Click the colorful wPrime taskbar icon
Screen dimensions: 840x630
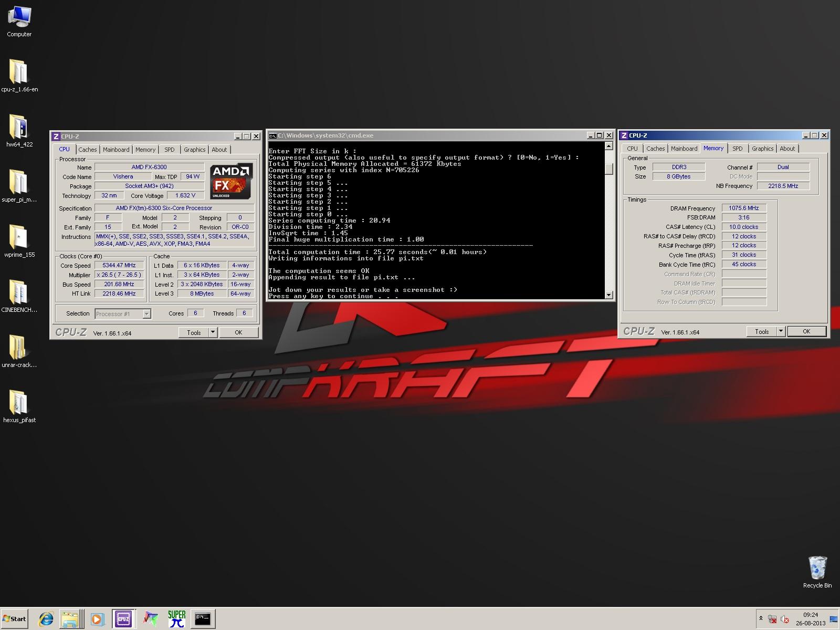tap(151, 619)
